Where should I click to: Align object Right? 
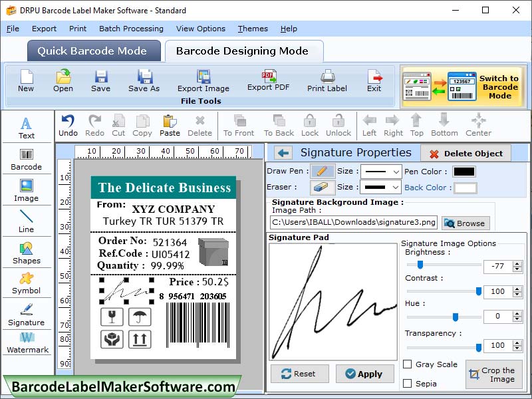coord(393,126)
